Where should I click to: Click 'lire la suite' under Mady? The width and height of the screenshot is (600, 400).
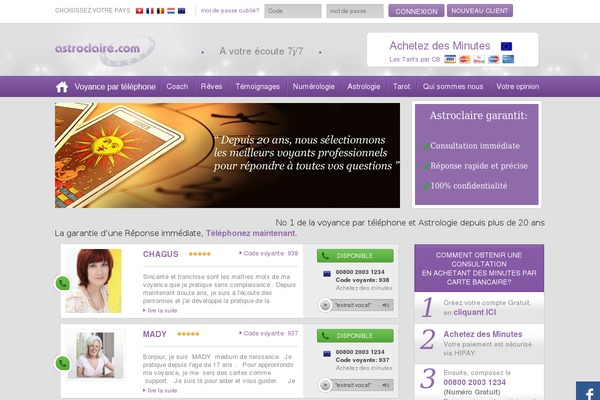pos(162,390)
